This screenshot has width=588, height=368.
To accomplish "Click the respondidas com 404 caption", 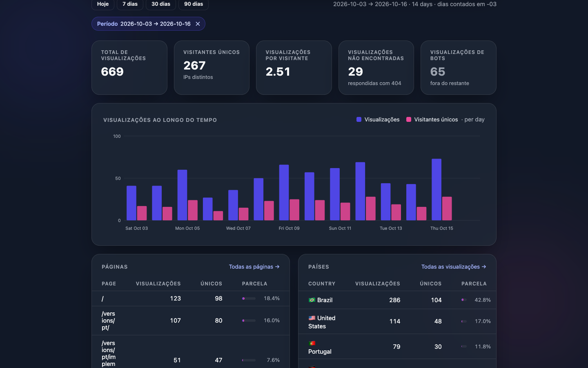I will pyautogui.click(x=374, y=83).
